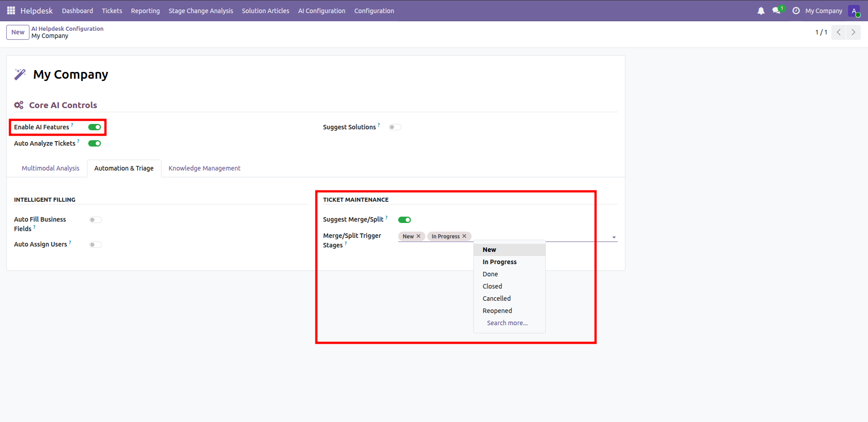868x422 pixels.
Task: Go to the previous record arrow
Action: coord(839,32)
